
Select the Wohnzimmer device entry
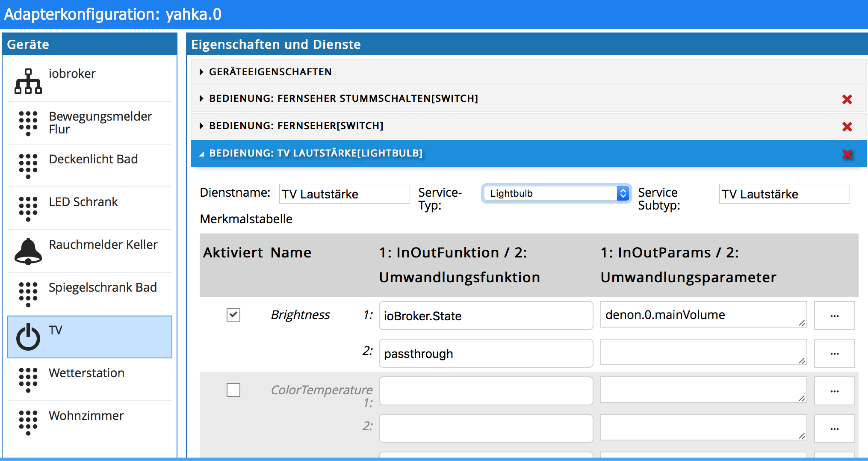pos(86,416)
